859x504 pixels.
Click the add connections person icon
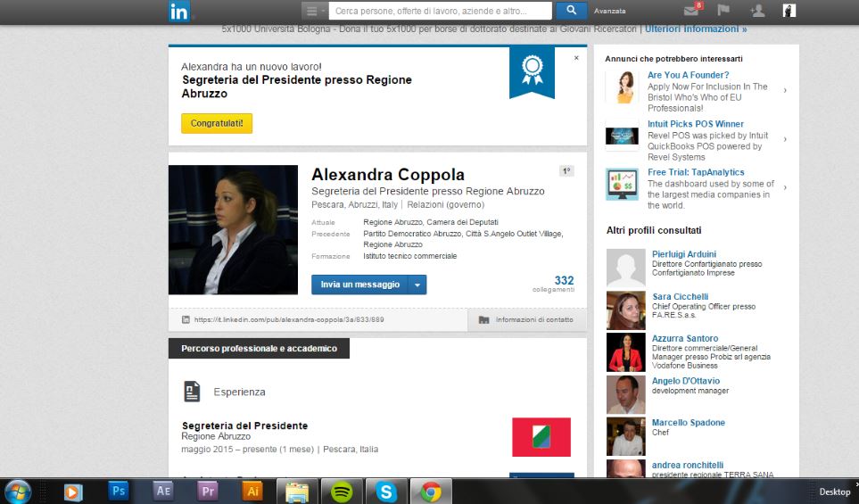pos(756,11)
